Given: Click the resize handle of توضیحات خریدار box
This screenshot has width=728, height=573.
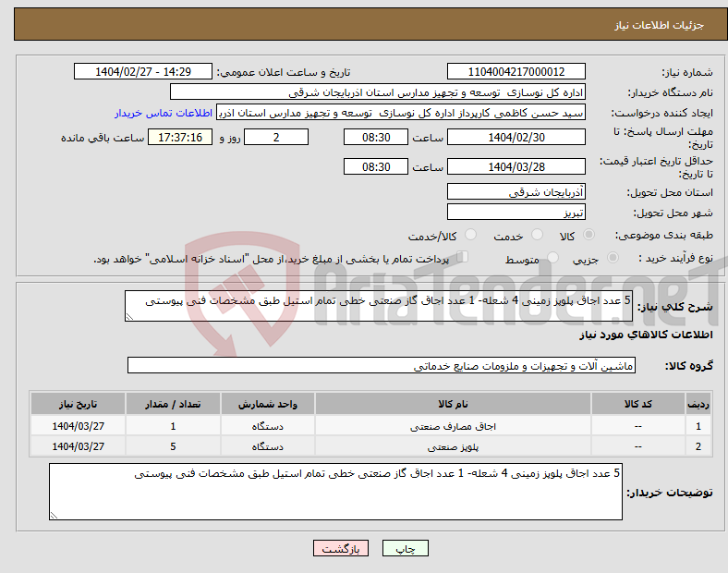Looking at the screenshot, I should pos(54,516).
